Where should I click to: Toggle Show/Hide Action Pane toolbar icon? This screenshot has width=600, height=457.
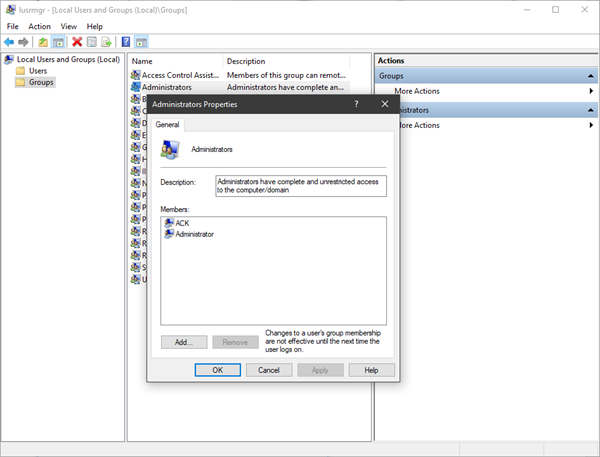pos(141,42)
